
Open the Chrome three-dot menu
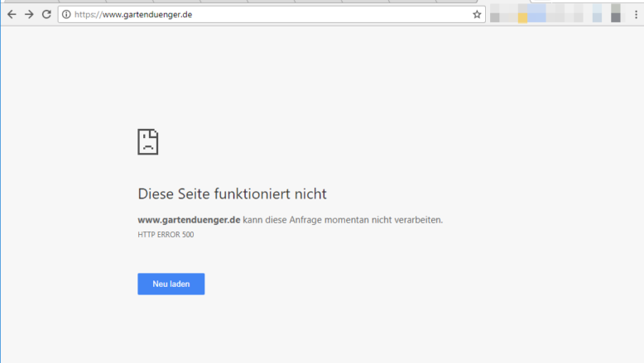[x=636, y=14]
